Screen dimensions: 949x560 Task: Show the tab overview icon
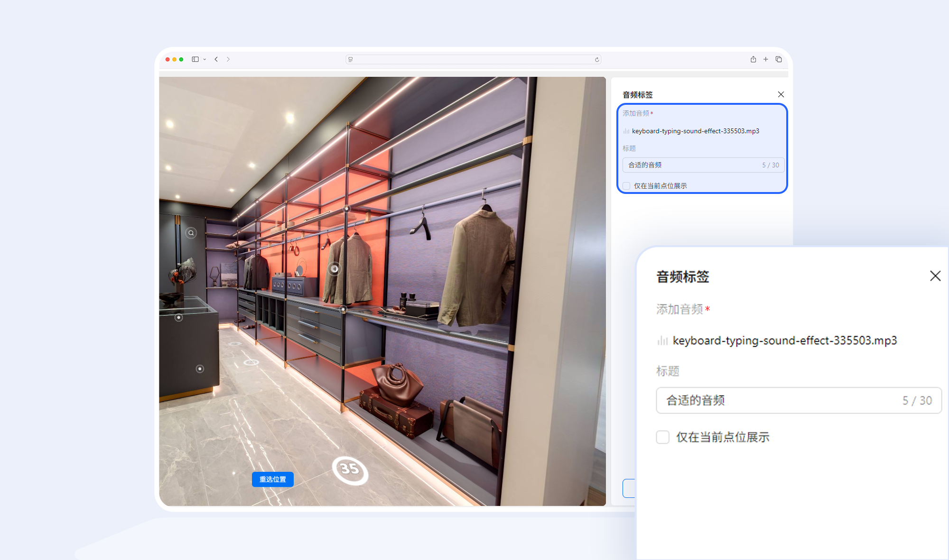tap(779, 59)
